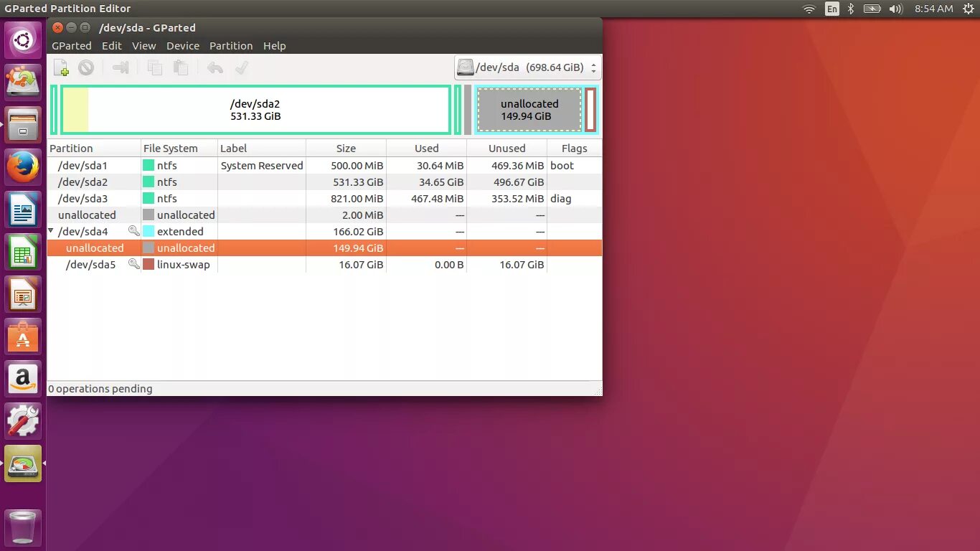The width and height of the screenshot is (980, 551).
Task: Click the extended color swatch for /dev/sda4
Action: [149, 232]
